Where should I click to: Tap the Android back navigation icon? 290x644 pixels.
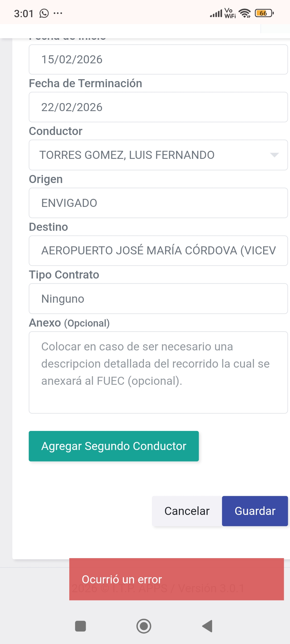pyautogui.click(x=207, y=626)
